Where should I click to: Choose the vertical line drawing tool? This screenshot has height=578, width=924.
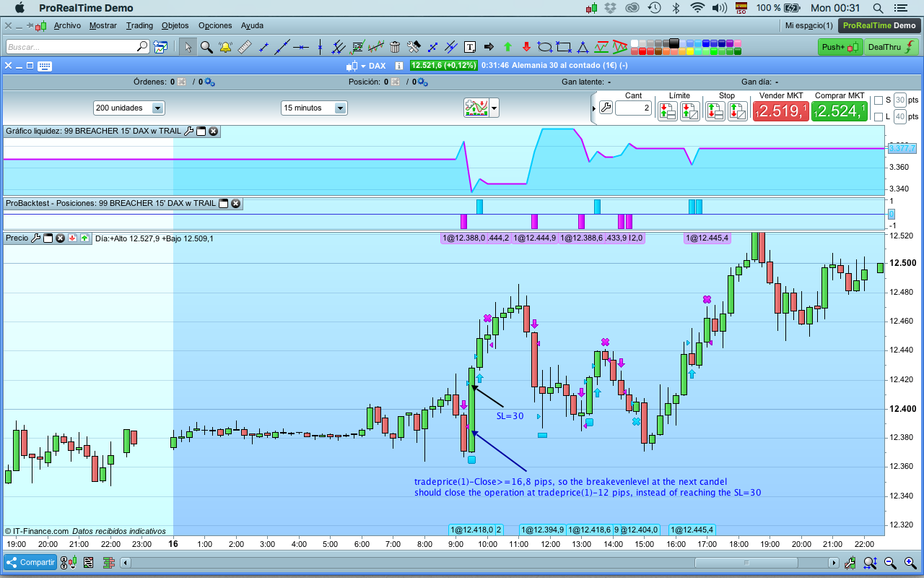point(320,47)
